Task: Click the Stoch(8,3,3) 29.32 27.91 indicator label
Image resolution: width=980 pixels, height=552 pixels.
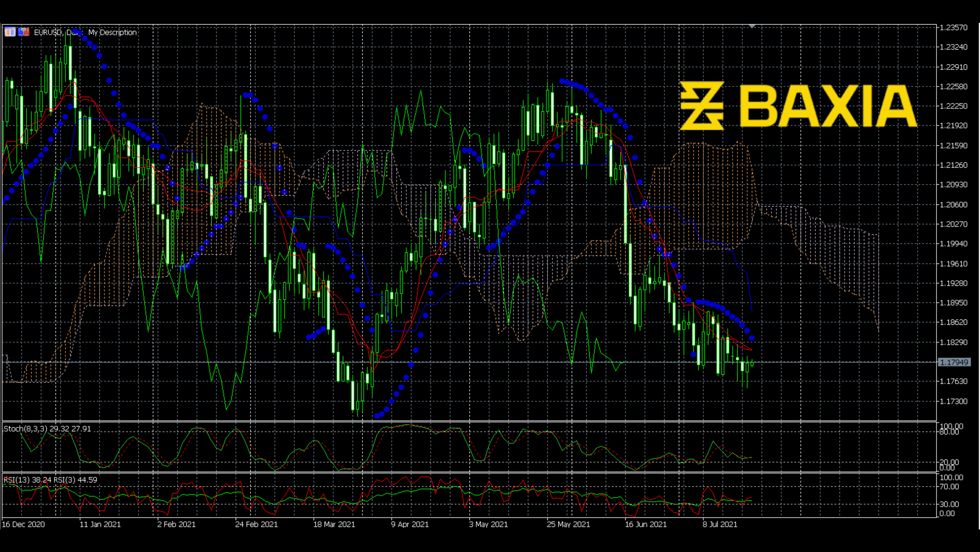Action: (x=47, y=429)
